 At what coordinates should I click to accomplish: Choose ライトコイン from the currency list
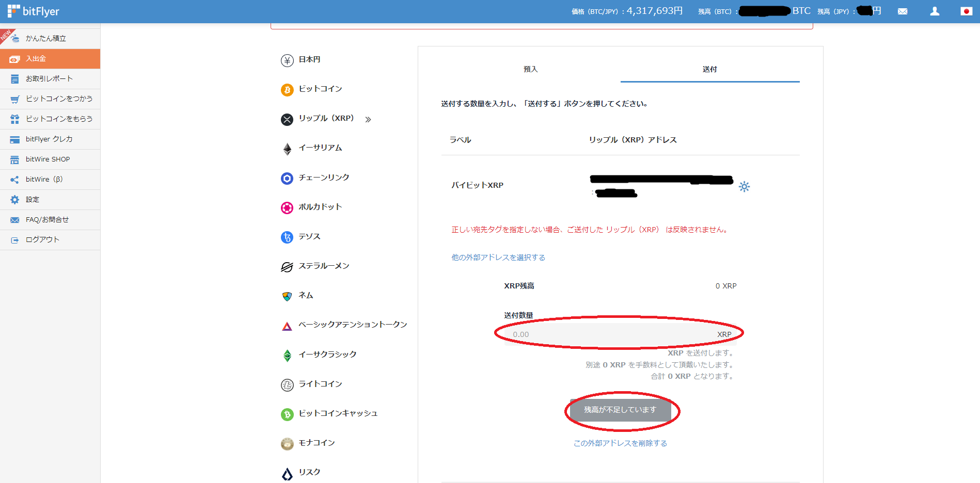pos(320,384)
